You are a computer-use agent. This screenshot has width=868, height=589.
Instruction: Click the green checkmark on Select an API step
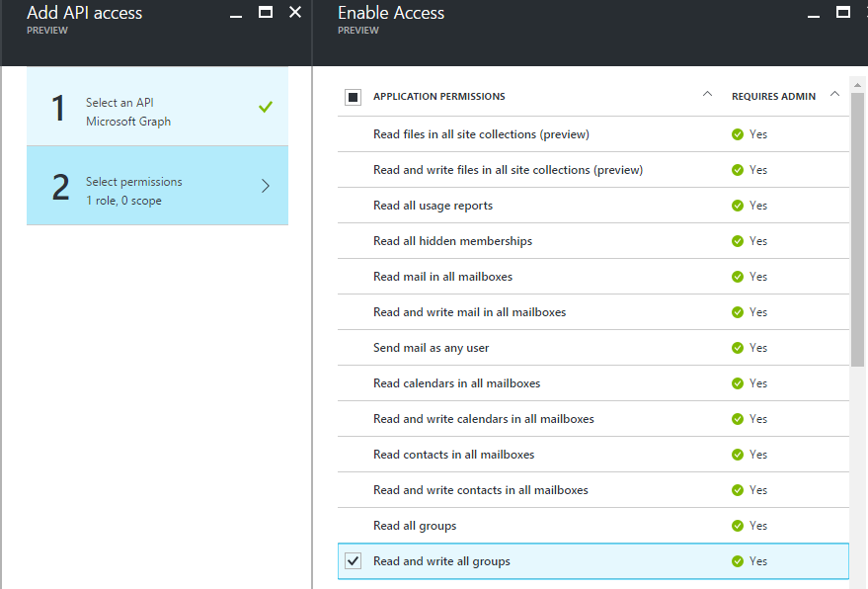265,107
